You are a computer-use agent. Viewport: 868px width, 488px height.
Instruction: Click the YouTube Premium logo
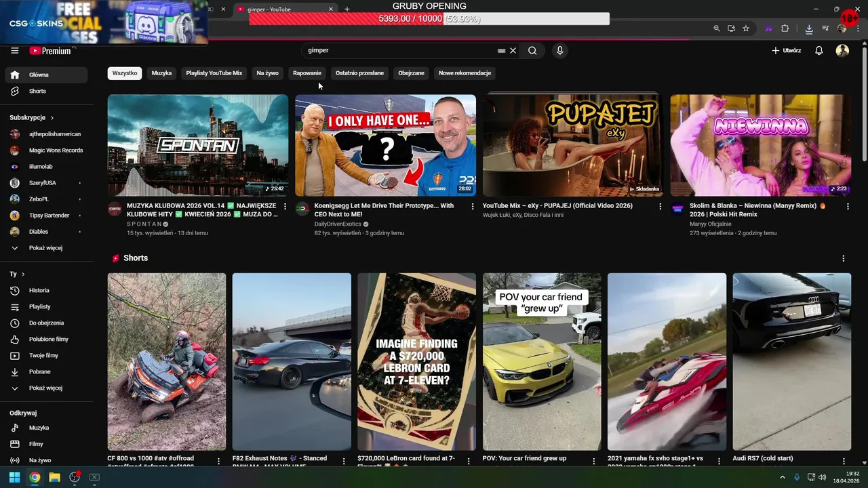pos(50,50)
